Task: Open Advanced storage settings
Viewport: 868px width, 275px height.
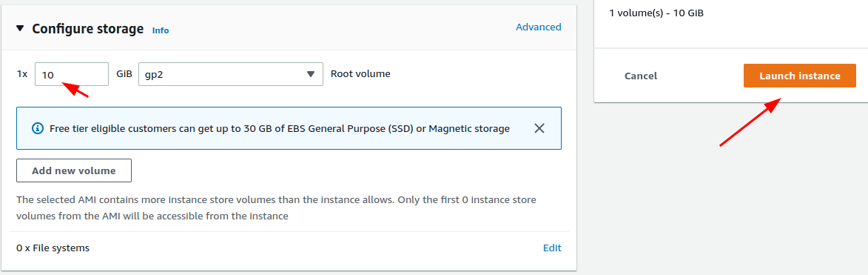Action: pos(539,27)
